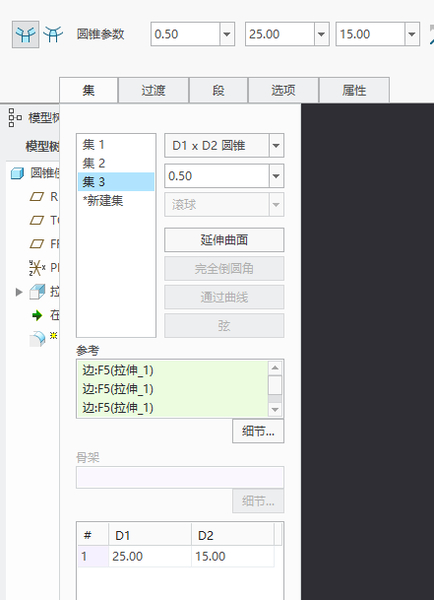
Task: Select the third 边:F5(拉伸_1) reference
Action: [x=172, y=408]
